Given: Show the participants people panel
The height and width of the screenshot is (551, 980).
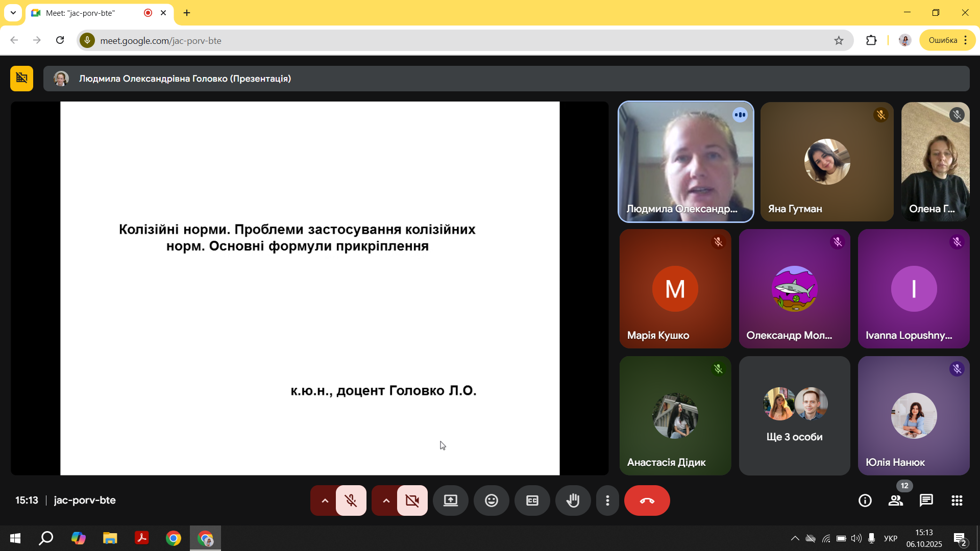Looking at the screenshot, I should point(895,500).
